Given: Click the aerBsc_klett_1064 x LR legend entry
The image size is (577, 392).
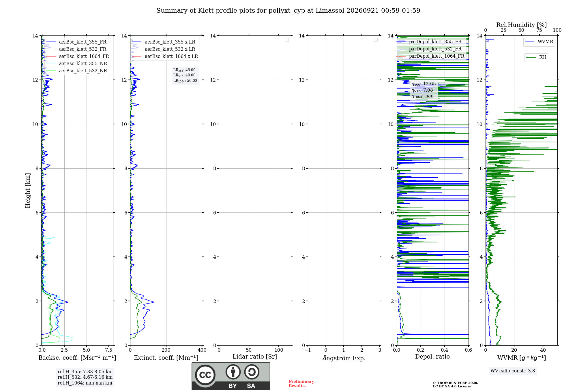Looking at the screenshot, I should click(x=165, y=56).
